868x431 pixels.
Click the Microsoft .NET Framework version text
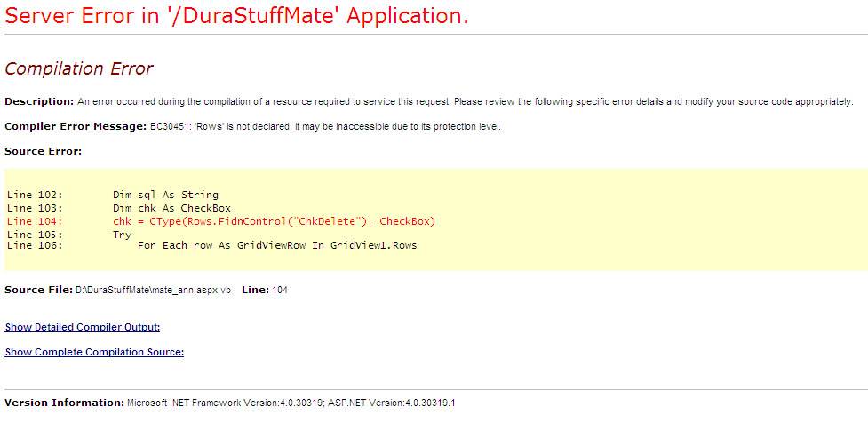(291, 403)
